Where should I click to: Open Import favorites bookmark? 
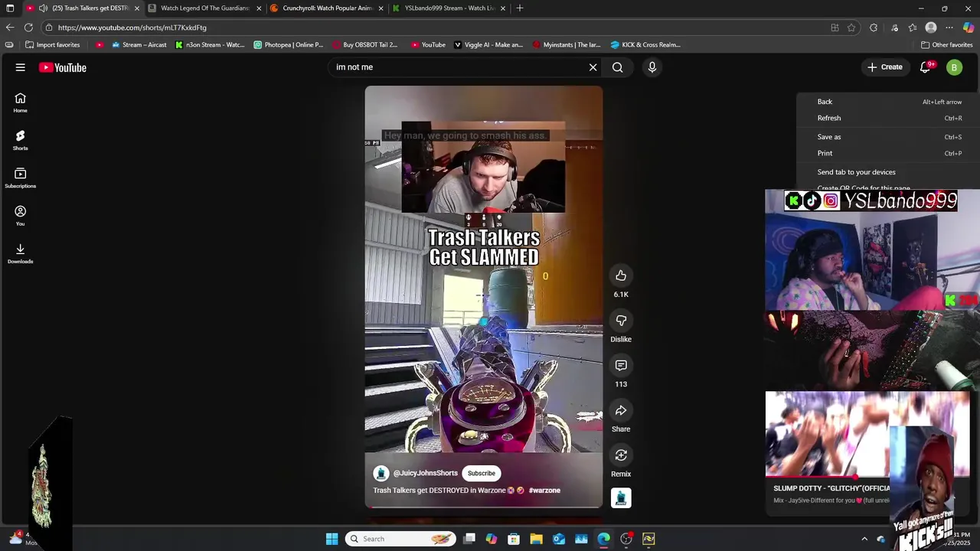(53, 45)
